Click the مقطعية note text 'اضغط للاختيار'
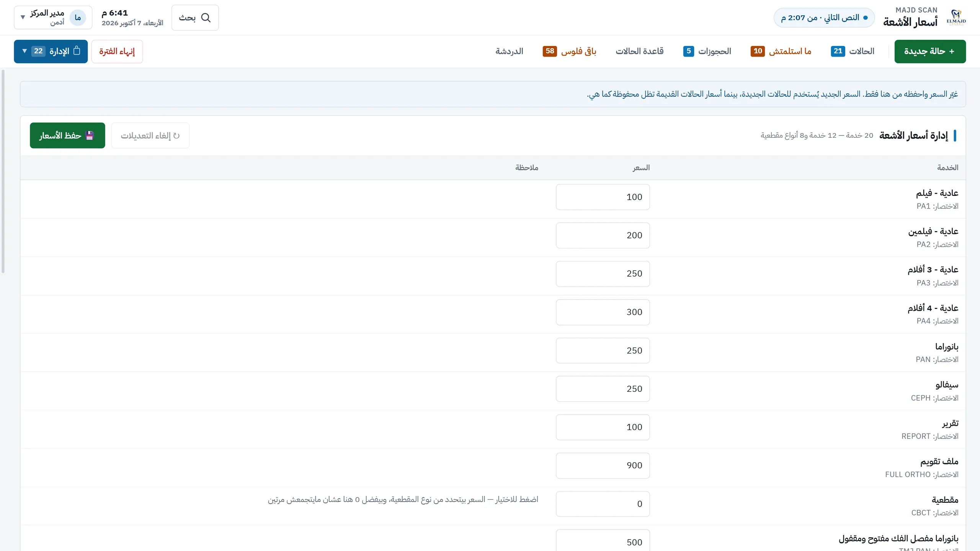This screenshot has width=980, height=551. (x=403, y=499)
